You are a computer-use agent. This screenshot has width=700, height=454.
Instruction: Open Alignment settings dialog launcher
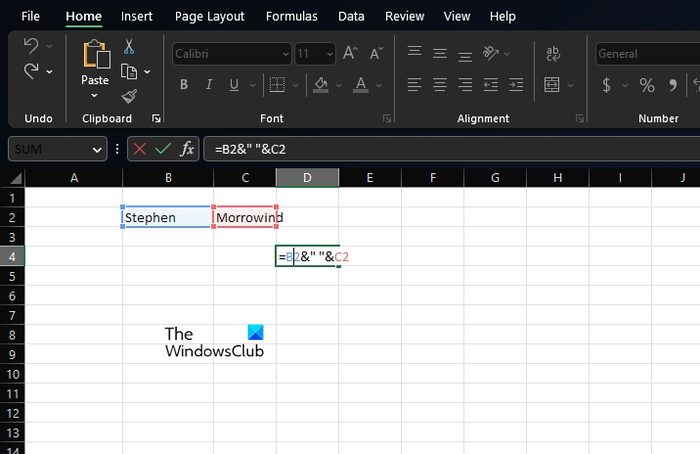(580, 118)
